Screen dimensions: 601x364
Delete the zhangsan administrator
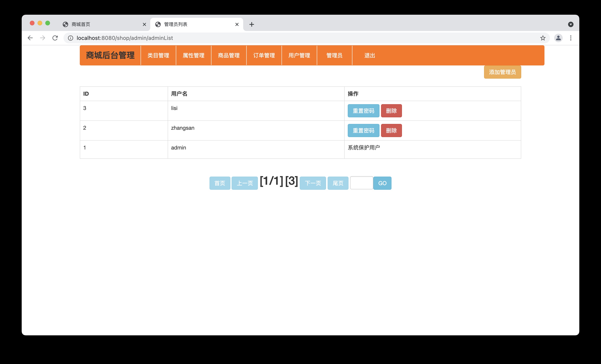click(391, 130)
